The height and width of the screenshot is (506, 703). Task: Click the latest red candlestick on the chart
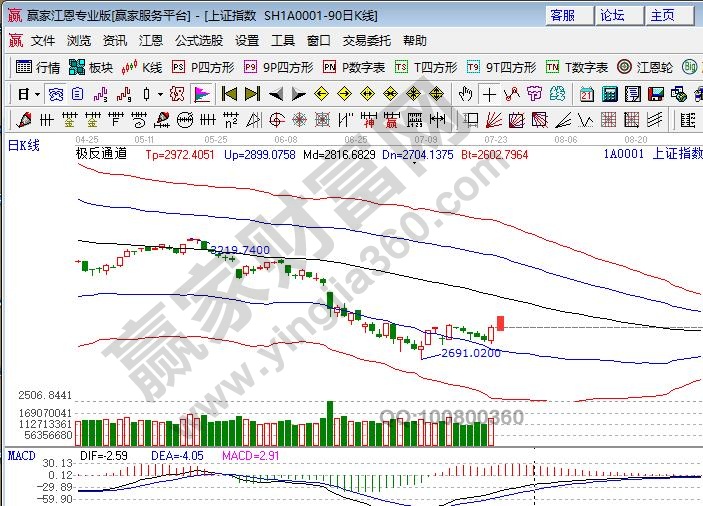tap(501, 323)
